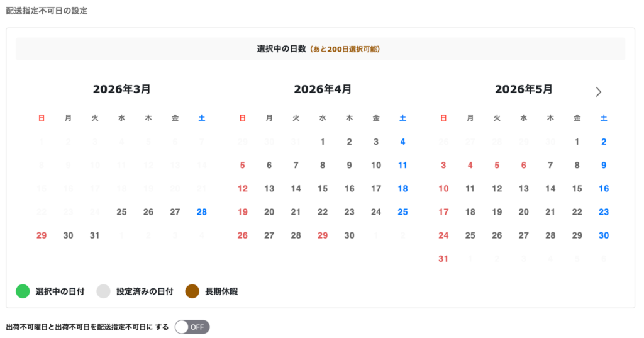Choose May 5 in 2026年5月 calendar
This screenshot has height=338, width=644.
(497, 165)
